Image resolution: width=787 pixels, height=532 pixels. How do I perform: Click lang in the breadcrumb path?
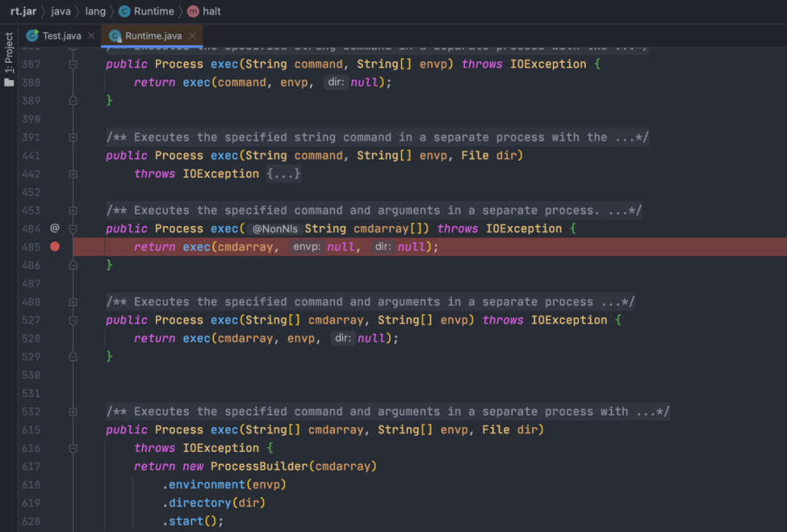[95, 11]
